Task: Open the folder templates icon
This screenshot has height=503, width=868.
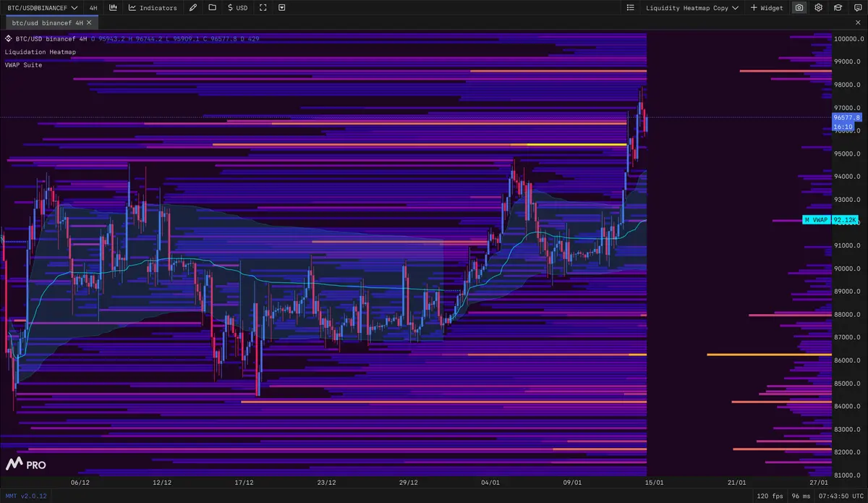Action: click(x=212, y=8)
